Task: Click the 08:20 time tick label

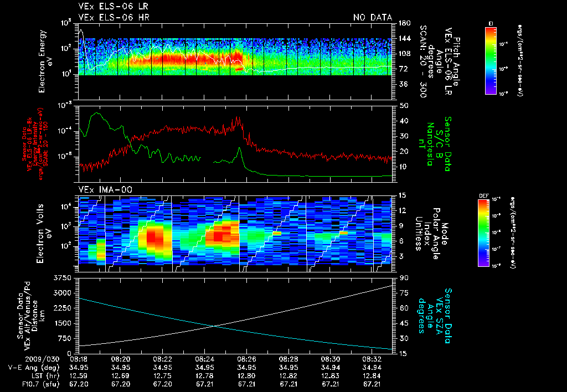Action: coord(121,360)
